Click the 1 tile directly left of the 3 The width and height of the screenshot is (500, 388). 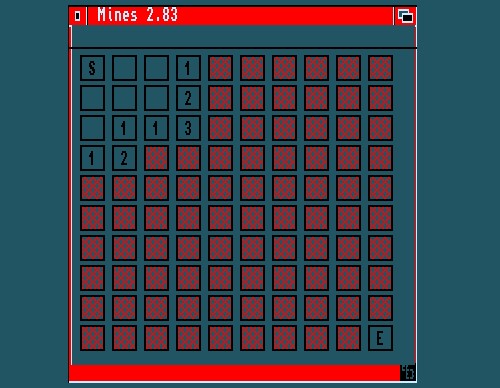click(x=156, y=128)
